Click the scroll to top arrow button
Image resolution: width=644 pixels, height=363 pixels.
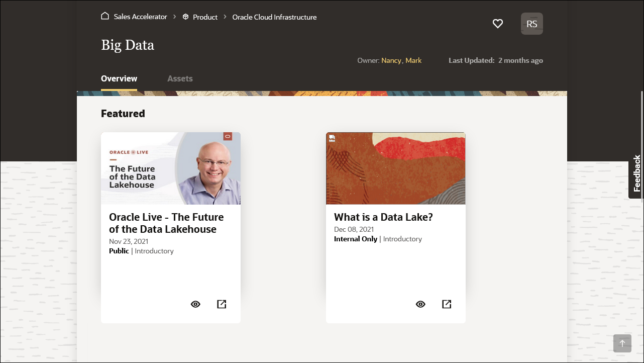(x=622, y=343)
